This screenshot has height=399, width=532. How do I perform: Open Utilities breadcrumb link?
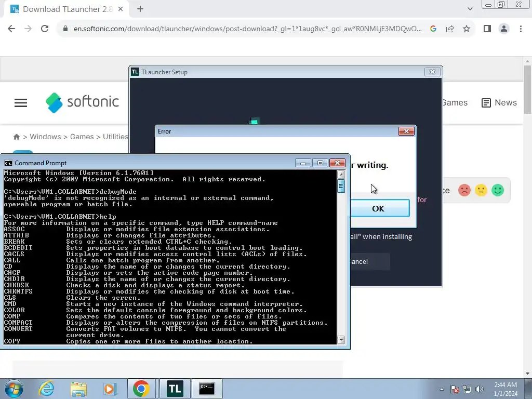click(x=115, y=137)
